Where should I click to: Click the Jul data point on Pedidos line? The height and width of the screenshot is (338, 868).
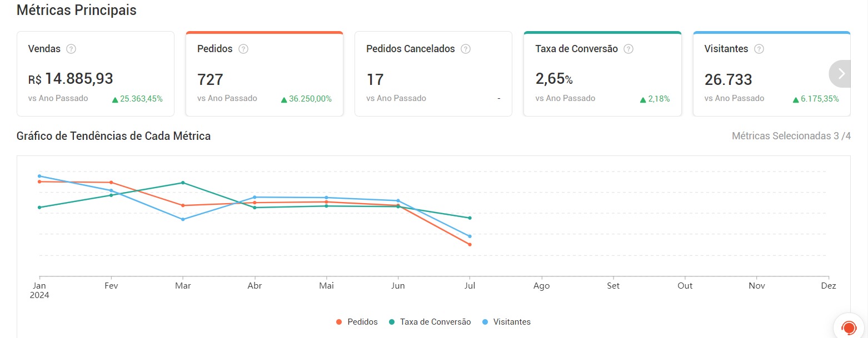470,245
